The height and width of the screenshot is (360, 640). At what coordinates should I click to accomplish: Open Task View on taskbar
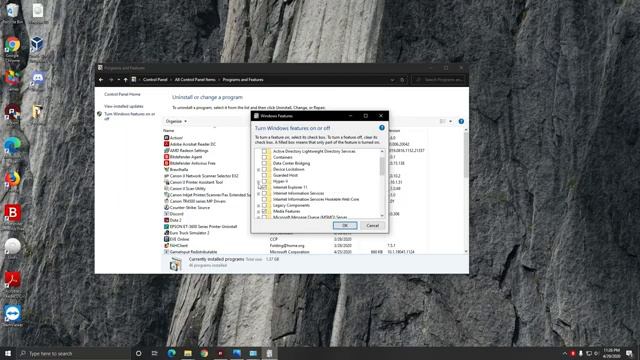click(155, 353)
